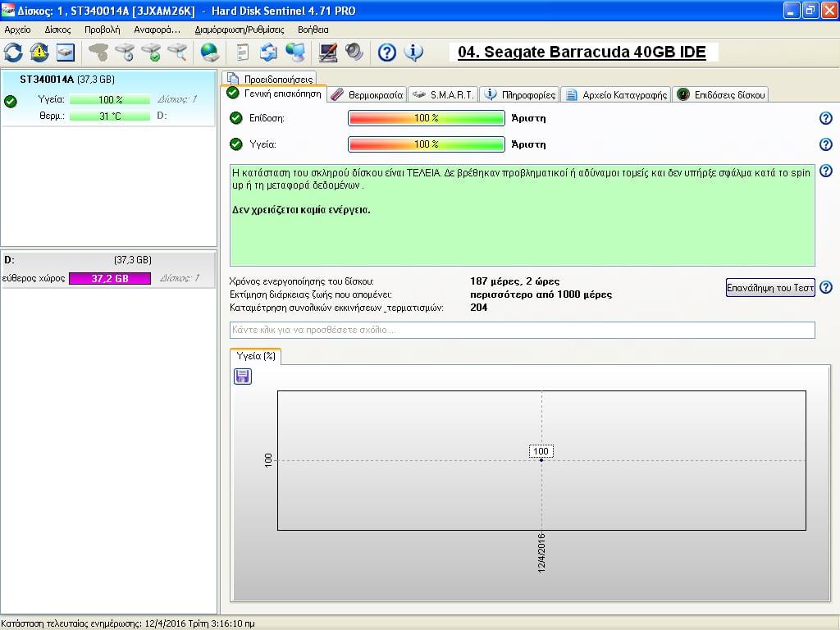Click the info bubble about icon

[413, 52]
